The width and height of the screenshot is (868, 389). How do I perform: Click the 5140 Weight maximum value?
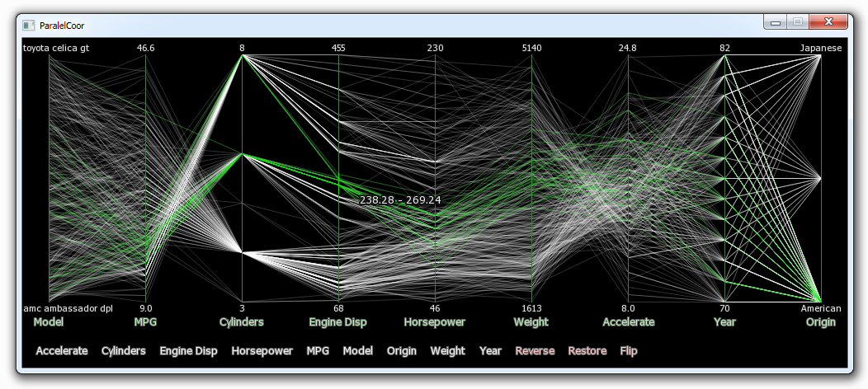[531, 48]
